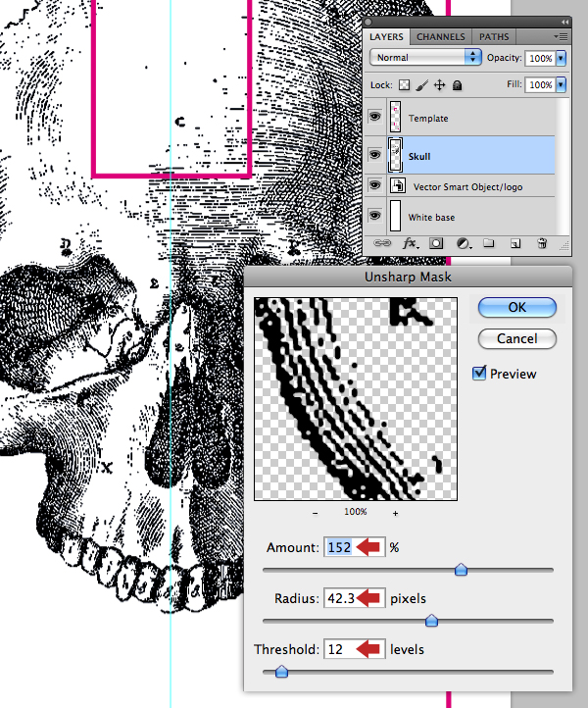
Task: Switch to the Layers tab
Action: point(386,36)
